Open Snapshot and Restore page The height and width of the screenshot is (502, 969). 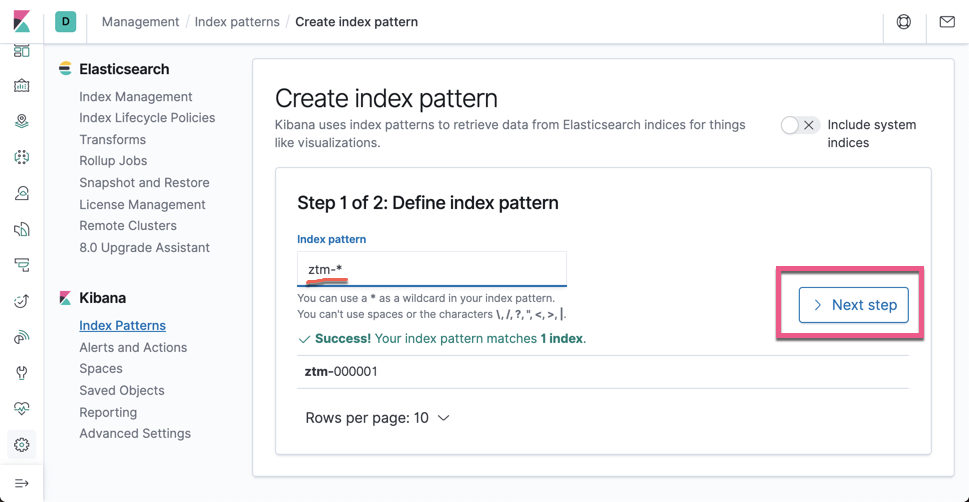click(144, 183)
